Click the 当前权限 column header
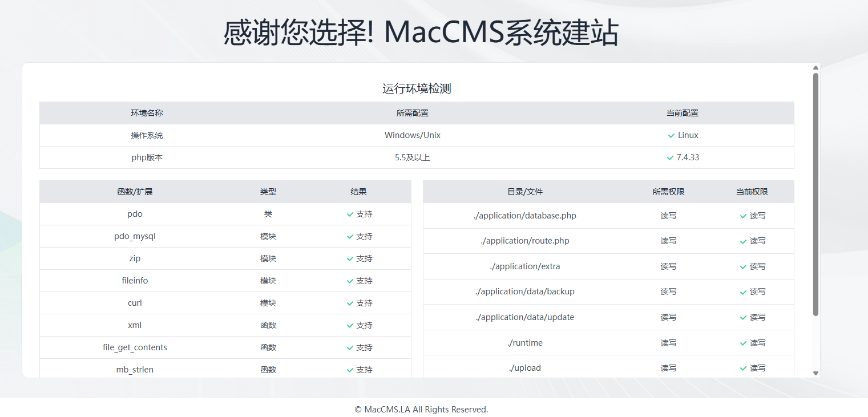 tap(752, 192)
